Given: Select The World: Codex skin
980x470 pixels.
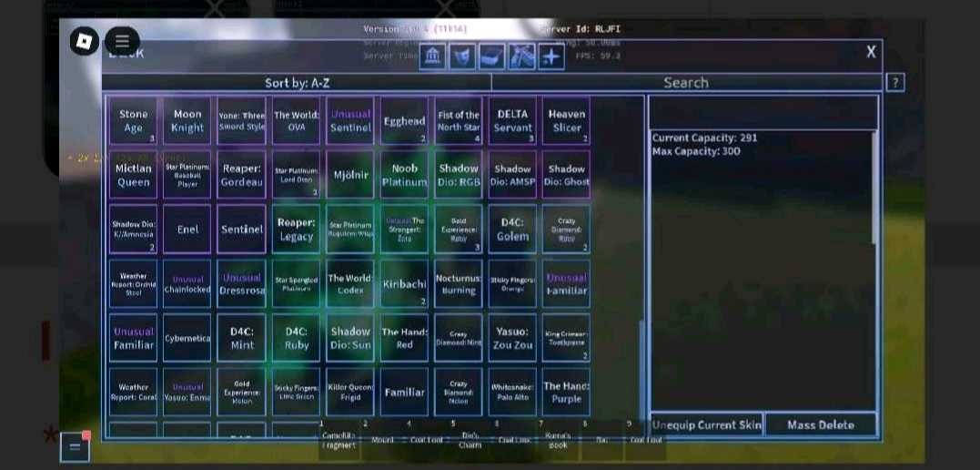Looking at the screenshot, I should pos(350,283).
